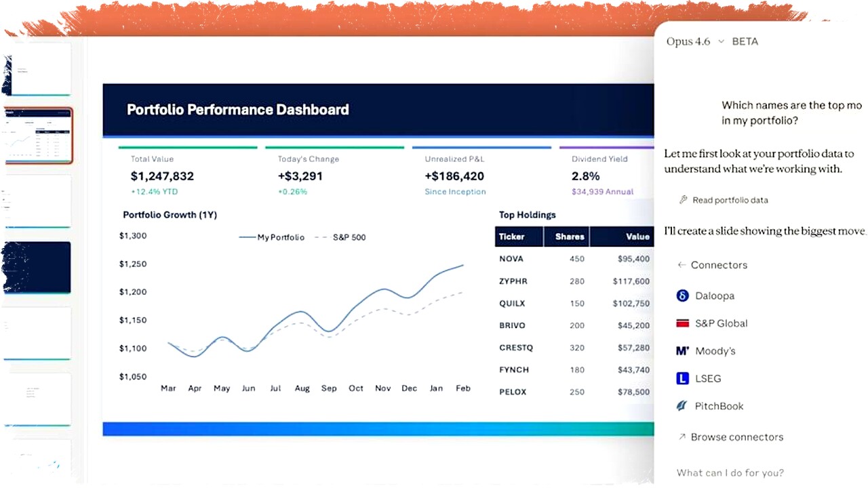Click the diagonal arrow next to Browse connectors
Screen dimensions: 868x488
pyautogui.click(x=682, y=437)
